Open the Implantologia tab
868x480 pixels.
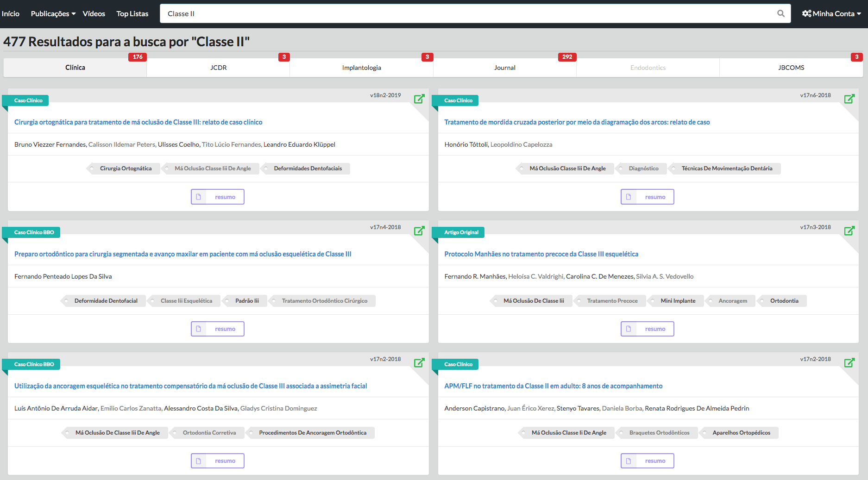pyautogui.click(x=361, y=68)
